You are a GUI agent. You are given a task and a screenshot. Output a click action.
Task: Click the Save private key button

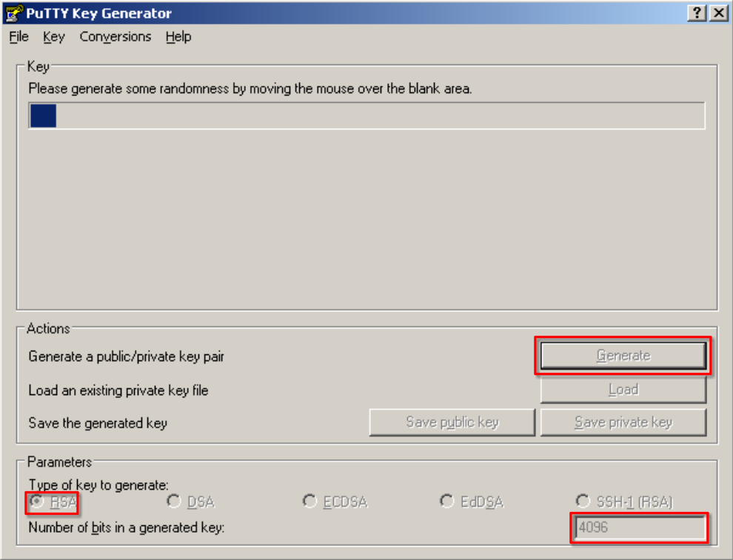[623, 422]
